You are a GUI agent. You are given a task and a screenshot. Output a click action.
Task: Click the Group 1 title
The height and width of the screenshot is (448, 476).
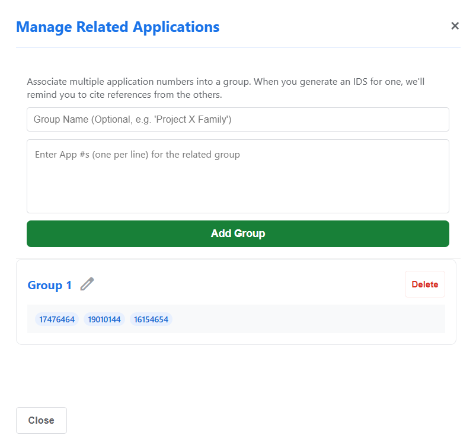(x=49, y=285)
